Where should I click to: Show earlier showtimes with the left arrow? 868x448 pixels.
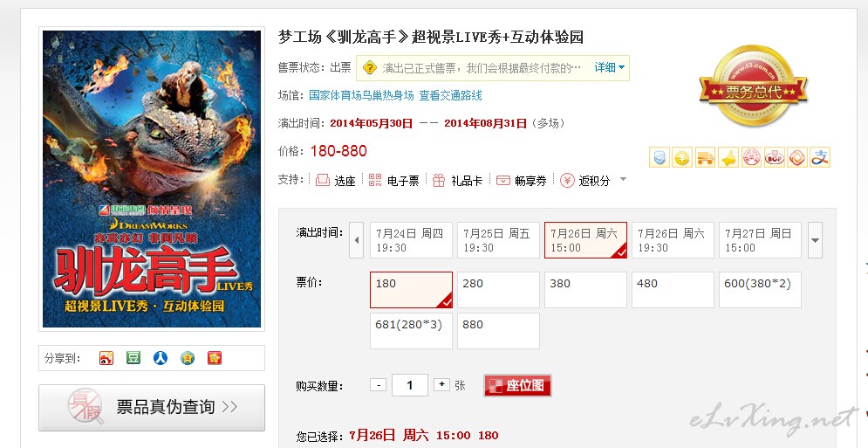(357, 240)
